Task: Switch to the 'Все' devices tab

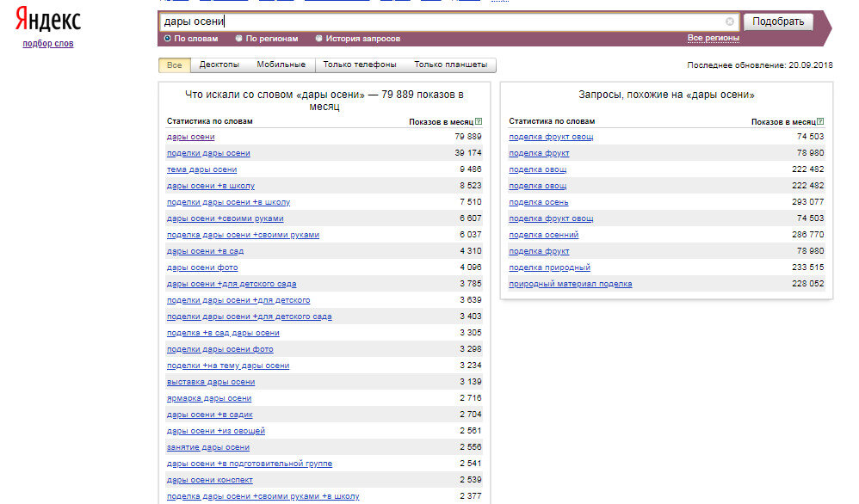Action: point(174,65)
